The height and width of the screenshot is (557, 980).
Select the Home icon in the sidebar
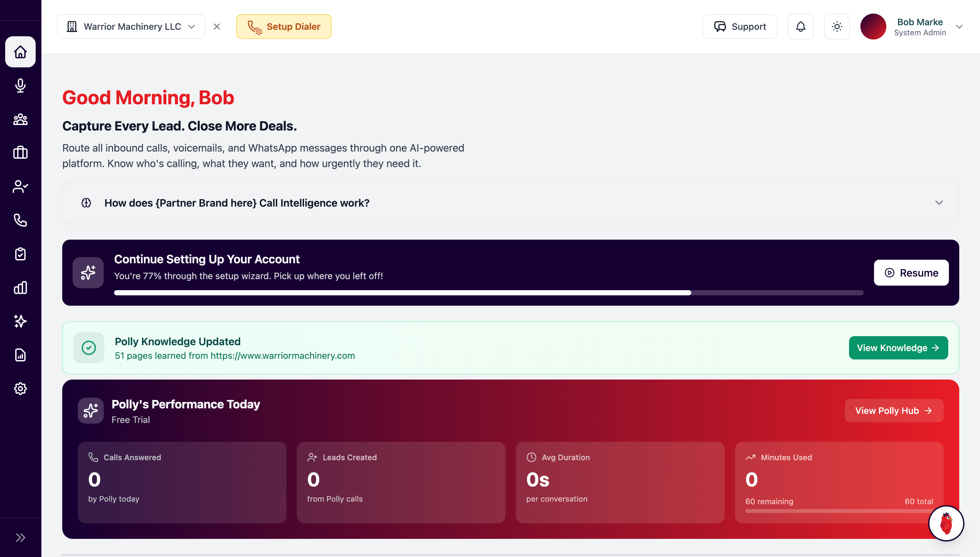(20, 52)
